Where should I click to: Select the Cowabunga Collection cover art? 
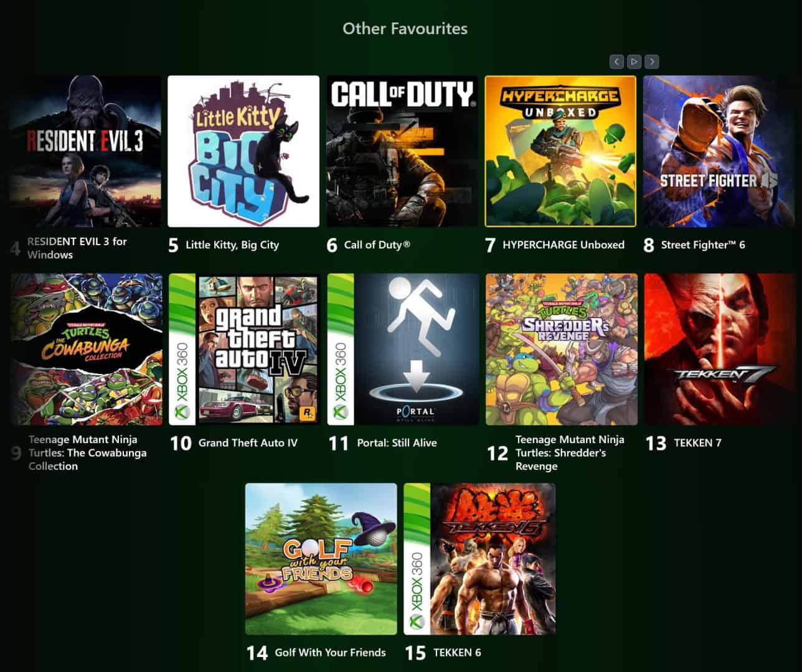point(87,349)
